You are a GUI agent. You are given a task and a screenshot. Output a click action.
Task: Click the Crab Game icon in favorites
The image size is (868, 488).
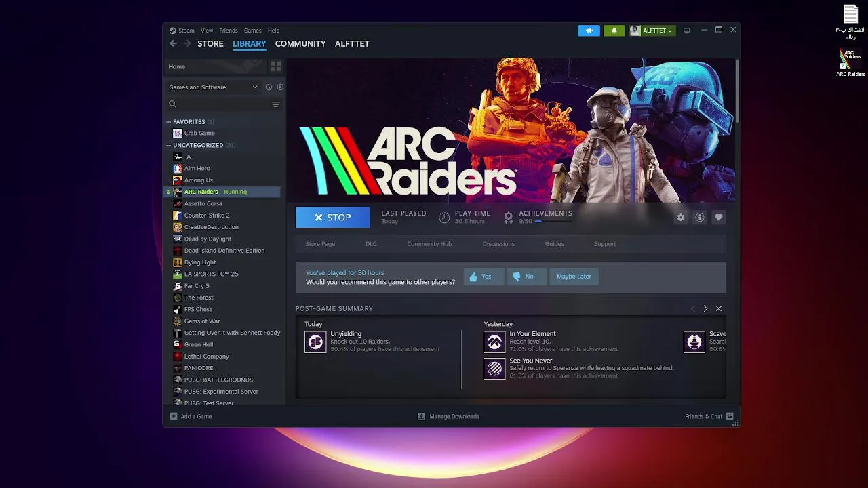click(178, 133)
